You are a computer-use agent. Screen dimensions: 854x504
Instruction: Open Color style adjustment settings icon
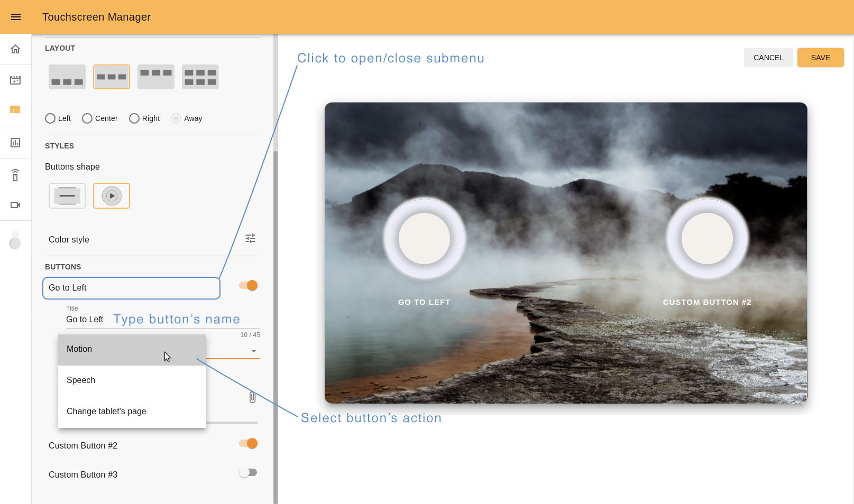pyautogui.click(x=250, y=239)
